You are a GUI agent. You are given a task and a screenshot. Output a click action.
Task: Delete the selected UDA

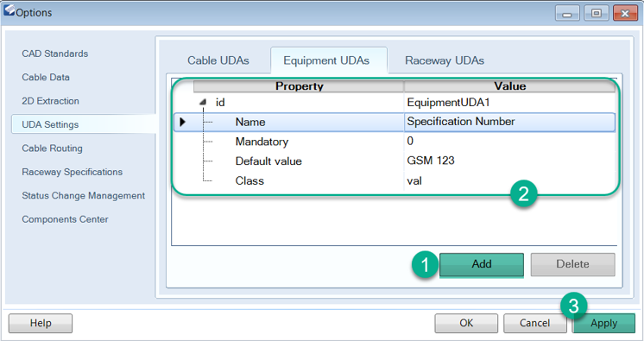point(572,264)
